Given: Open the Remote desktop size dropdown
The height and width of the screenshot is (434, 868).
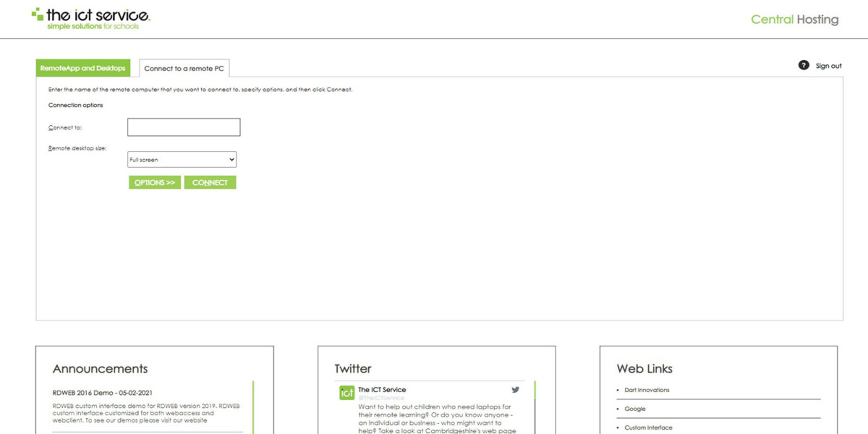Looking at the screenshot, I should click(182, 160).
